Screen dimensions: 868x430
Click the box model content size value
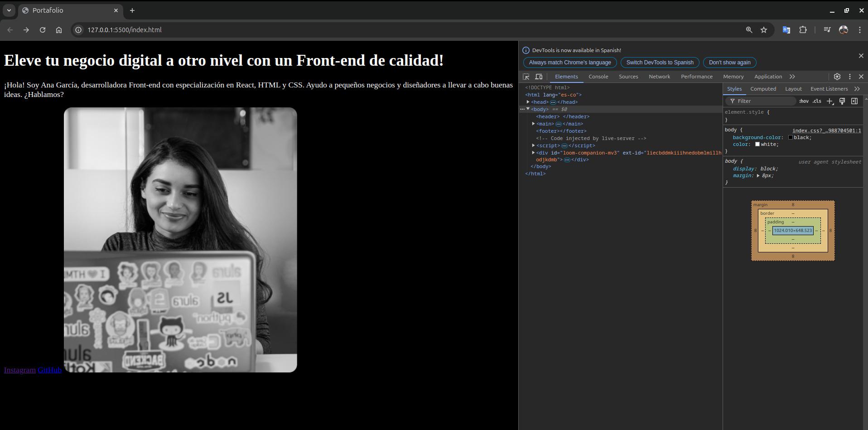point(793,231)
